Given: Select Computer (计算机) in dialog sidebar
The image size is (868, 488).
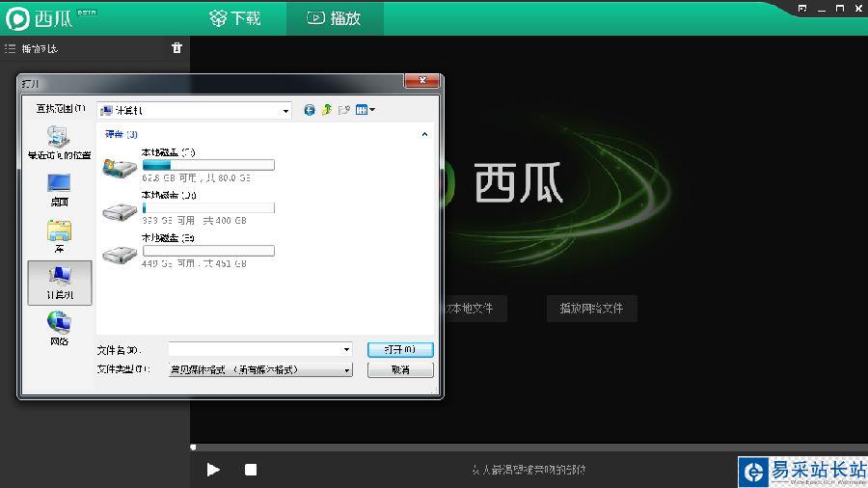Looking at the screenshot, I should tap(59, 283).
